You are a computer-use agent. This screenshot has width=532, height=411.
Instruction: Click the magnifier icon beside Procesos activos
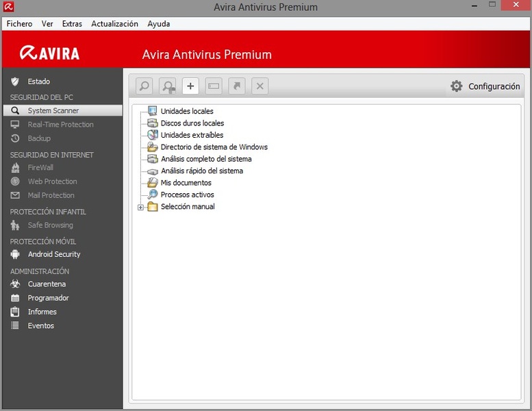coord(152,195)
